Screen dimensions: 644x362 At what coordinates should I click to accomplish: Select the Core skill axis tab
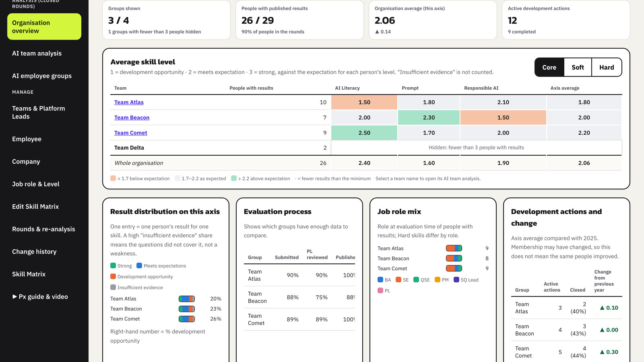click(549, 67)
